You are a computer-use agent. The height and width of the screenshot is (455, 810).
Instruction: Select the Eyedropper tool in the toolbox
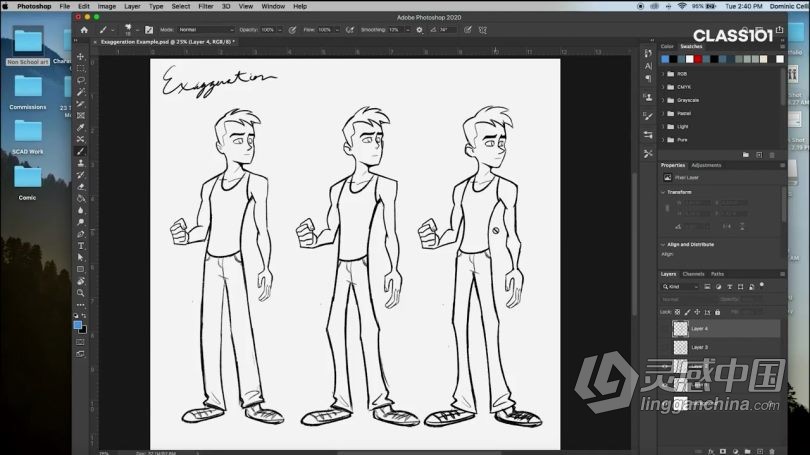(x=81, y=127)
